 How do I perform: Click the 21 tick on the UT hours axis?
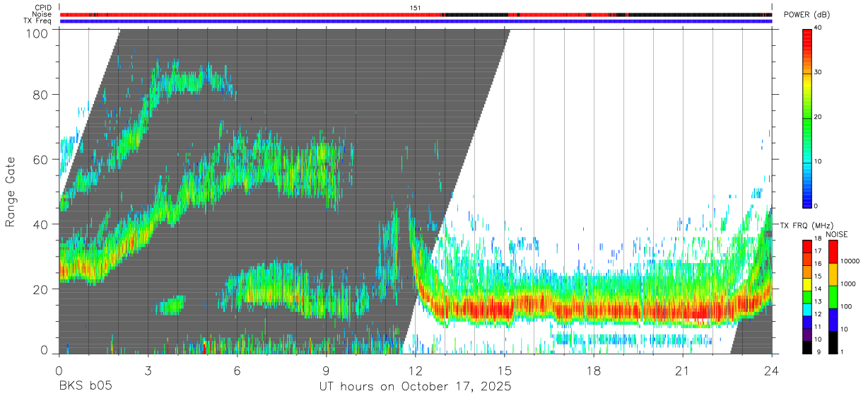click(683, 371)
